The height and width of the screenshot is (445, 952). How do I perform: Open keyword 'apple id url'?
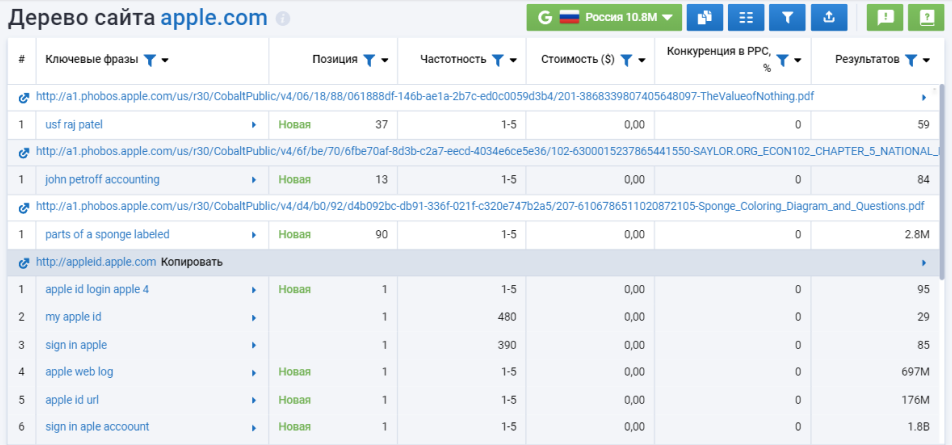tap(72, 399)
